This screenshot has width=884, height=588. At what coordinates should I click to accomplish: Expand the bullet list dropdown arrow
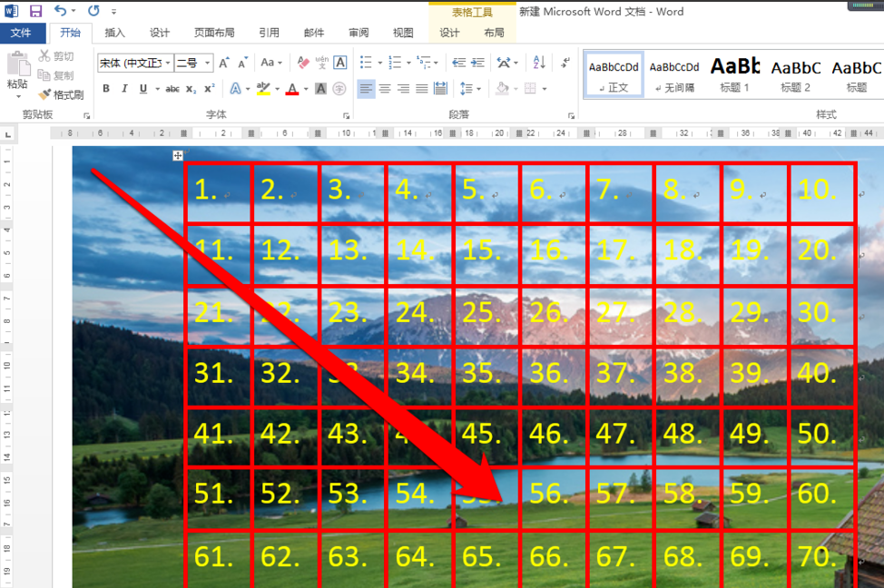380,64
